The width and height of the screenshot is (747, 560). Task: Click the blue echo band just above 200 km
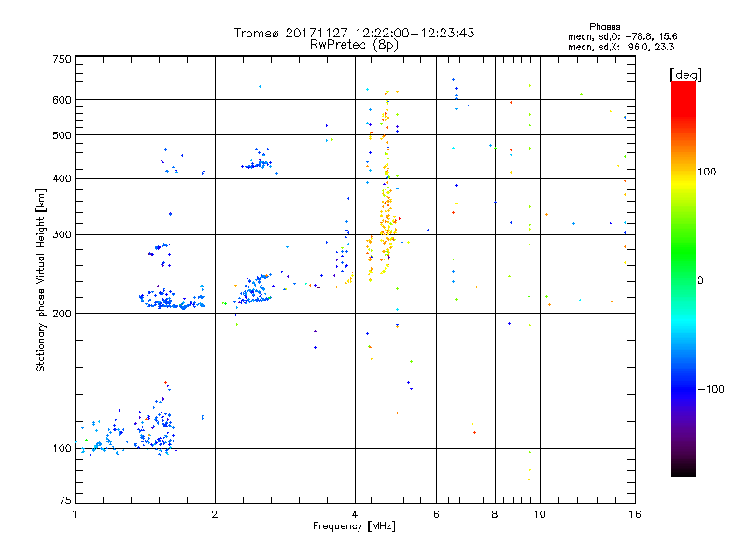172,300
